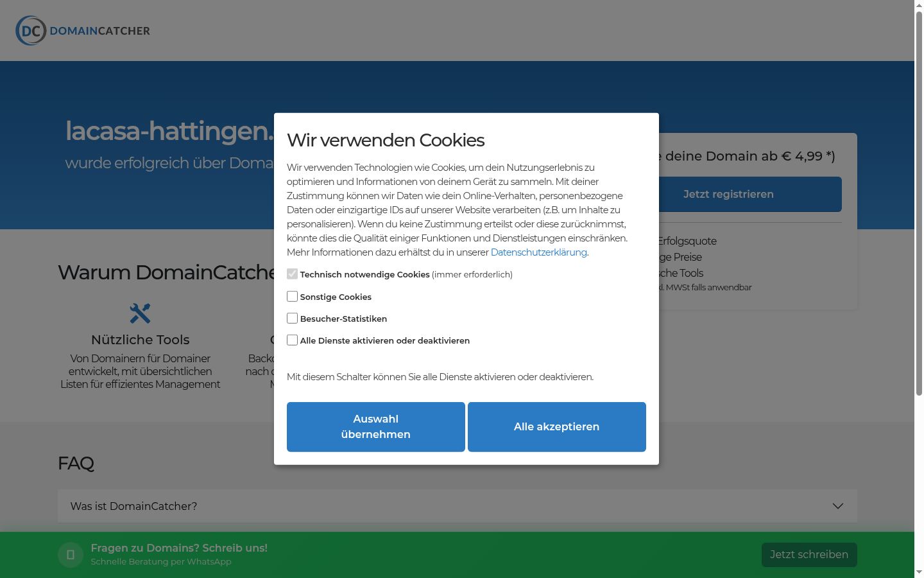Screen dimensions: 924x578
Task: Click 'Mit diesem Schalter können Sie' description text
Action: coord(440,377)
